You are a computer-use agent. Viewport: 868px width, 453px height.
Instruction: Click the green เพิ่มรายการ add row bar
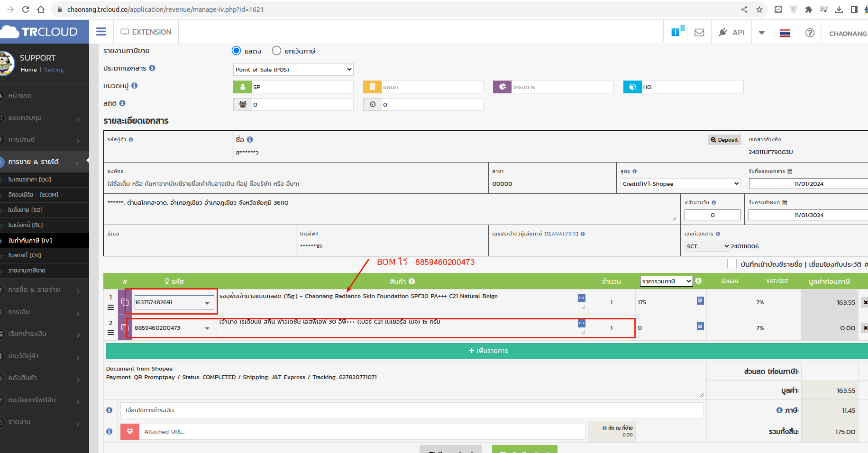coord(487,351)
